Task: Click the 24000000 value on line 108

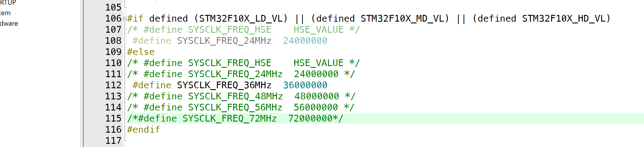Action: pyautogui.click(x=305, y=41)
